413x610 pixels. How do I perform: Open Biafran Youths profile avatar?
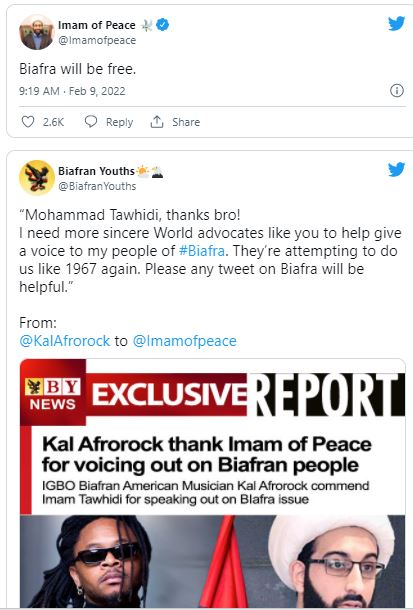pos(37,177)
